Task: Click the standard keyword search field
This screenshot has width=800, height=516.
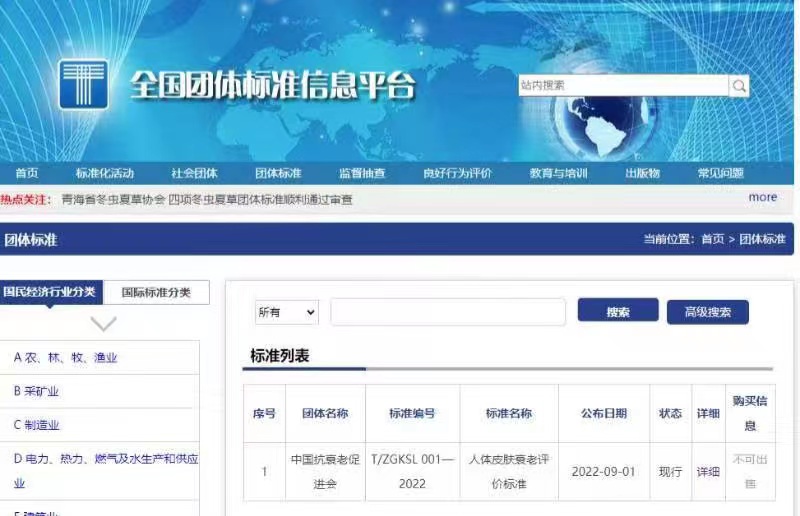Action: (447, 312)
